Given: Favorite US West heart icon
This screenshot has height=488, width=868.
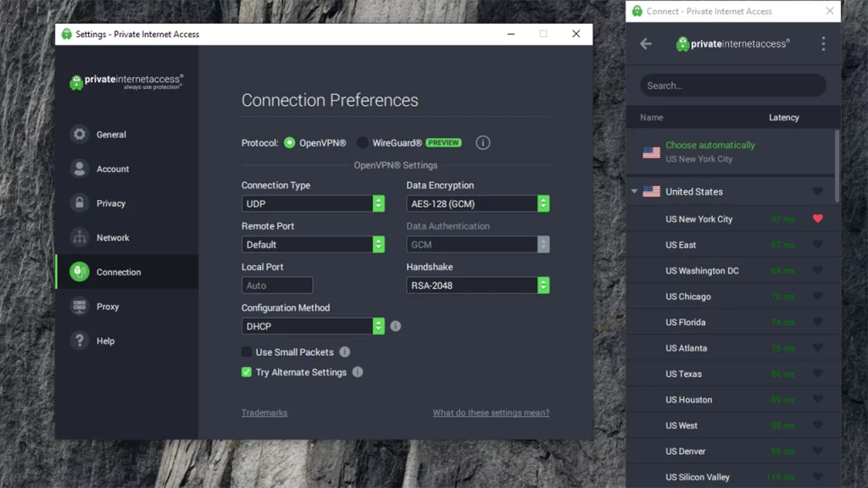Looking at the screenshot, I should click(x=818, y=425).
